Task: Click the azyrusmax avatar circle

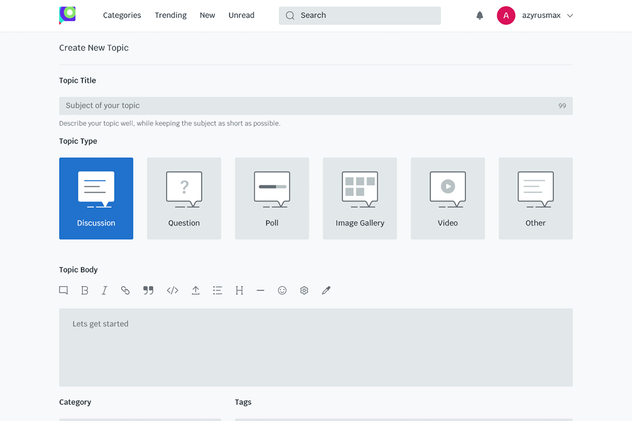Action: click(506, 15)
